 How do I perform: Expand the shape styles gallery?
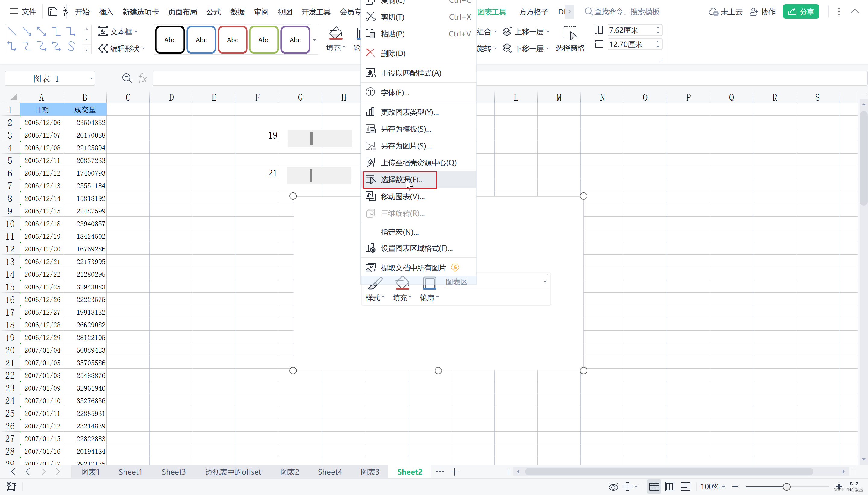tap(315, 40)
